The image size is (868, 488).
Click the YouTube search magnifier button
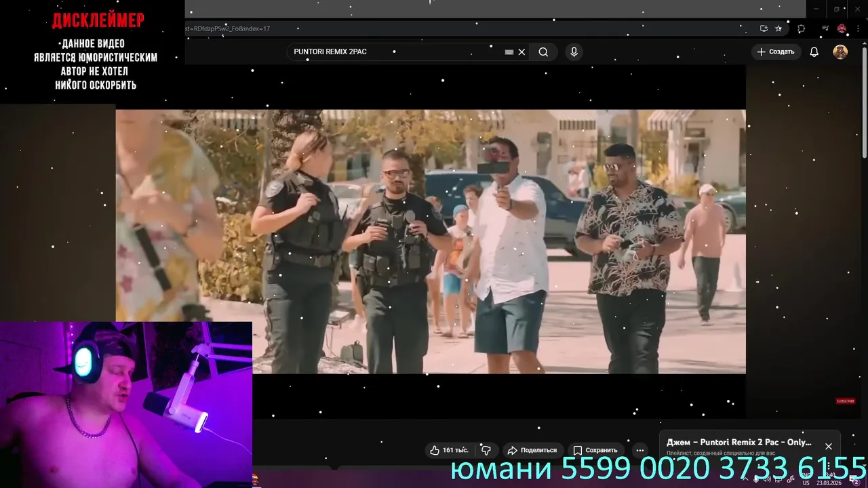coord(543,52)
